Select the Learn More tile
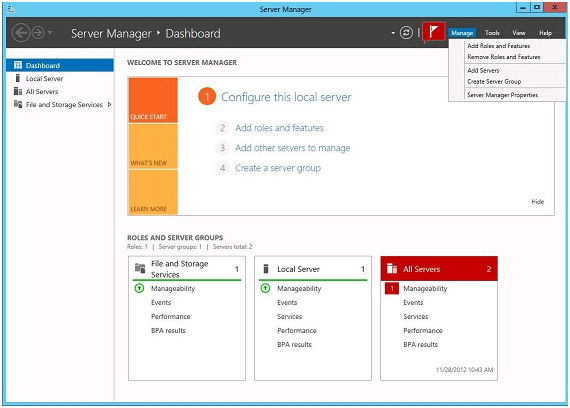The image size is (570, 408). 153,192
